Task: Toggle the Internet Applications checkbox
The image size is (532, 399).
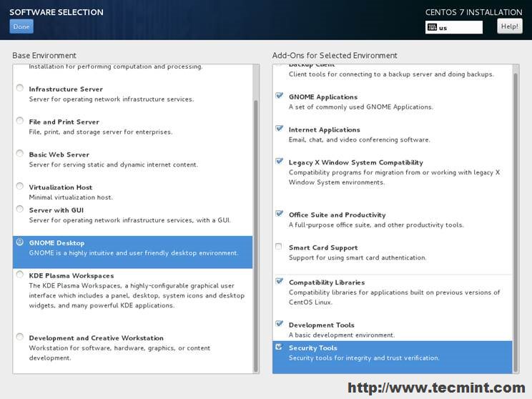Action: coord(279,129)
